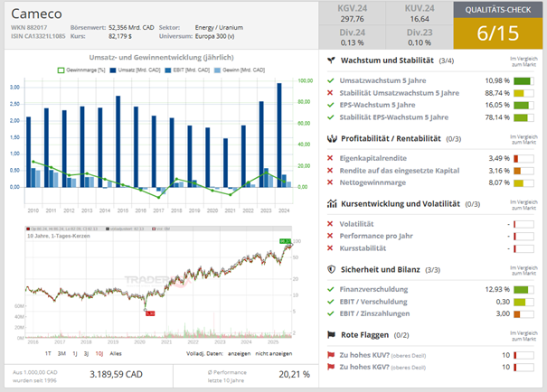The image size is (547, 392).
Task: Click the 16,05 % EPS growth value
Action: click(x=497, y=105)
